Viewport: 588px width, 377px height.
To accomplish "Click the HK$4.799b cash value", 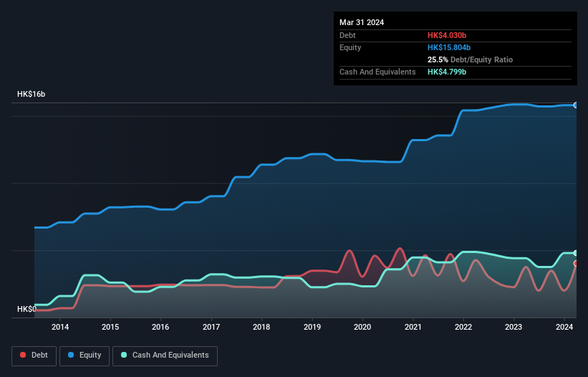I will point(447,72).
